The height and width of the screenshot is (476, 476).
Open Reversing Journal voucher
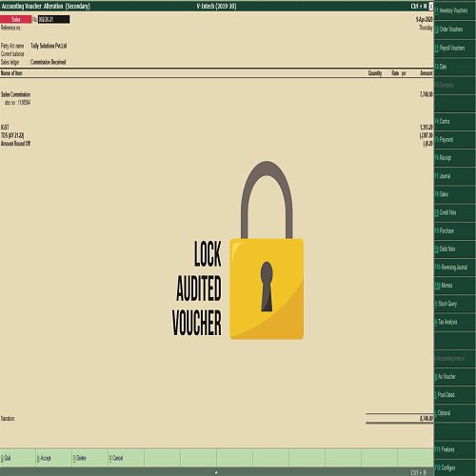455,268
